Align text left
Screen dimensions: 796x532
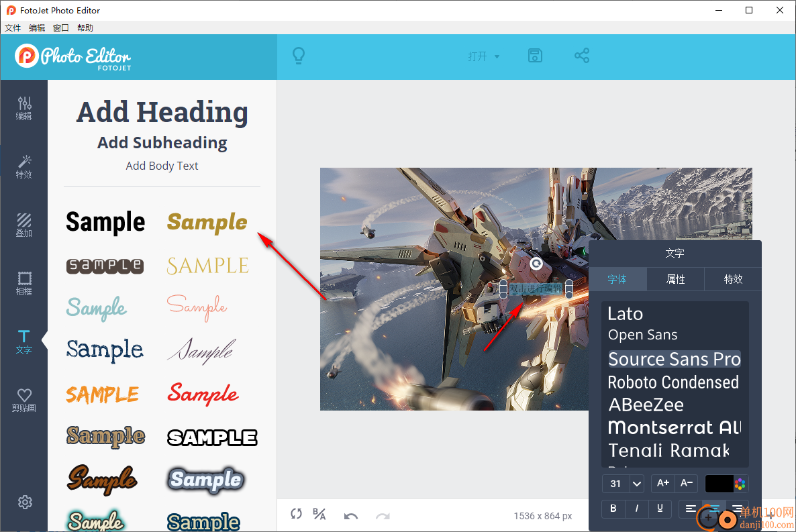(691, 509)
